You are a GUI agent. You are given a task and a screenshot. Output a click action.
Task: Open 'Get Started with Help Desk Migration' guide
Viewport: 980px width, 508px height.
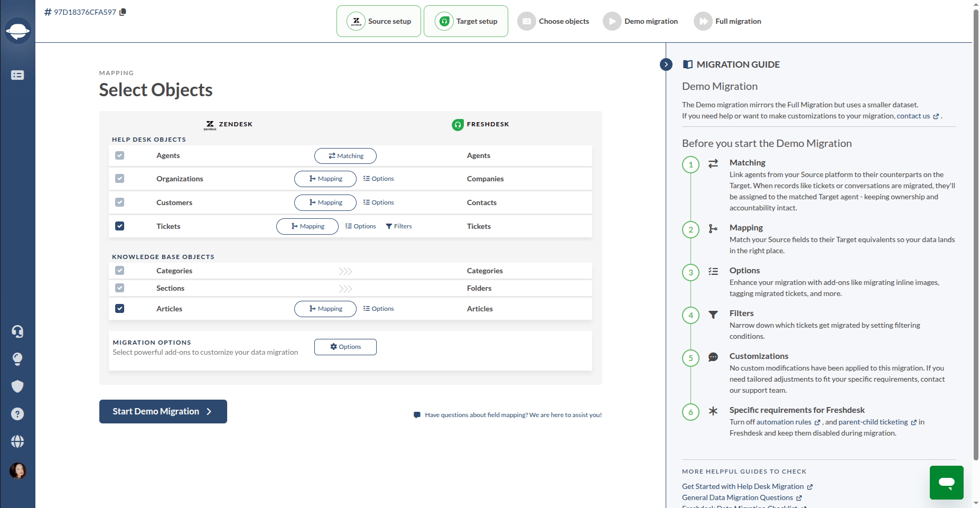747,487
